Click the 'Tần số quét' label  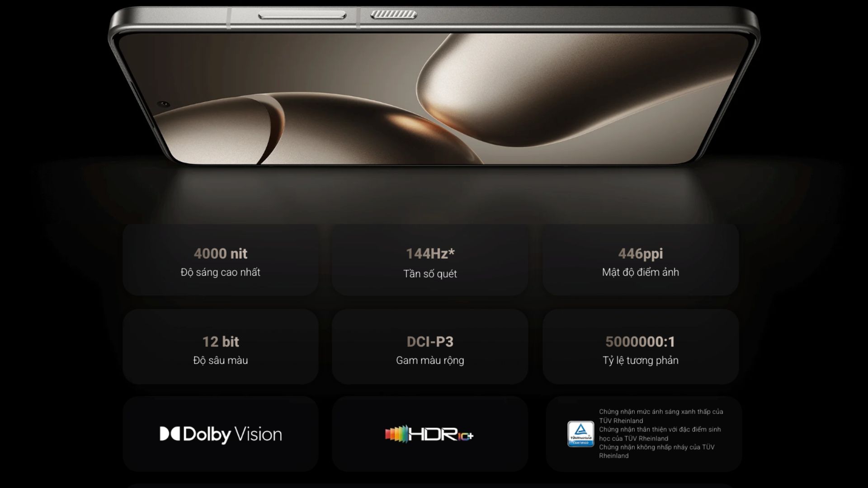[430, 273]
